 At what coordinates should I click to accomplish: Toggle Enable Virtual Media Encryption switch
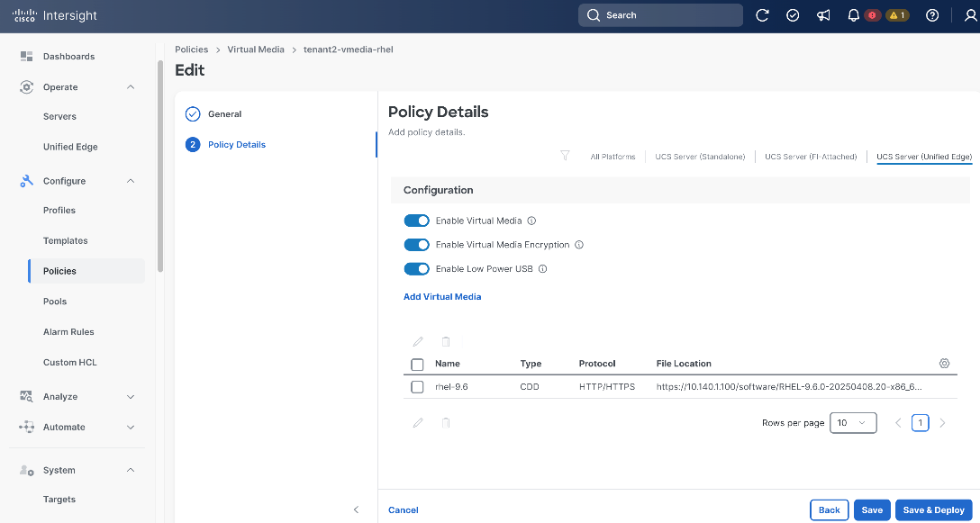[x=417, y=245]
